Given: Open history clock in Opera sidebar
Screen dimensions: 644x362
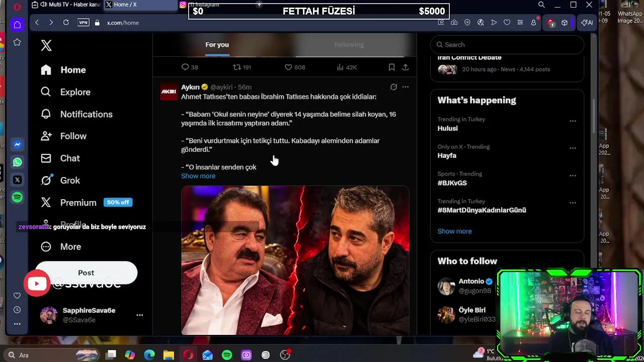Looking at the screenshot, I should point(17,310).
